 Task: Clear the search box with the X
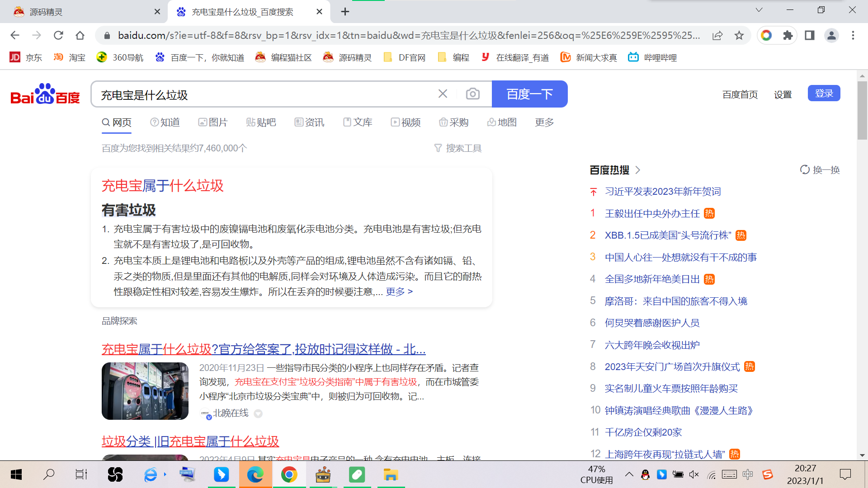(443, 94)
